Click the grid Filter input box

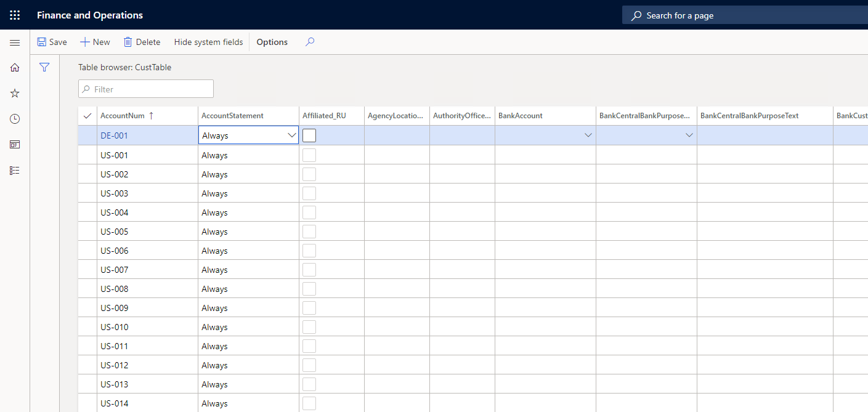(146, 89)
